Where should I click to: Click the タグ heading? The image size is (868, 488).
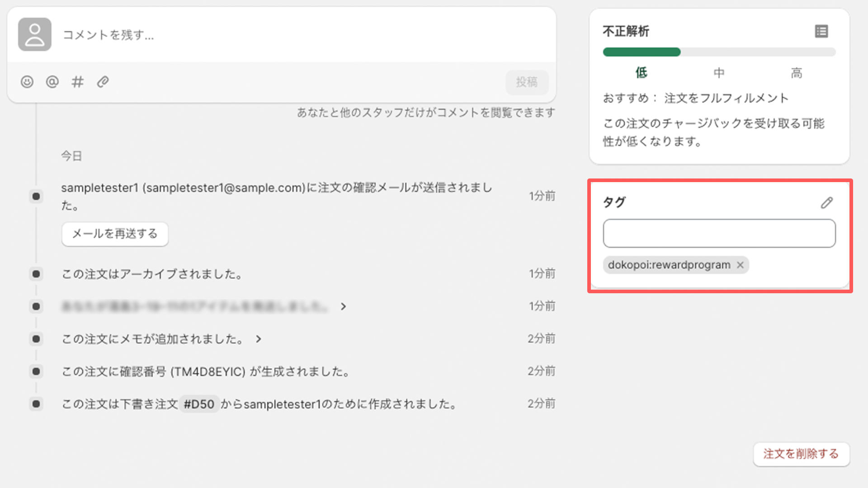614,202
